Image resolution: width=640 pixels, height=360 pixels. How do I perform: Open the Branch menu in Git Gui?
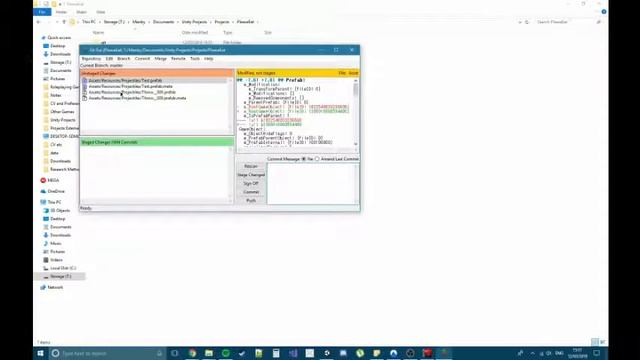[x=123, y=59]
